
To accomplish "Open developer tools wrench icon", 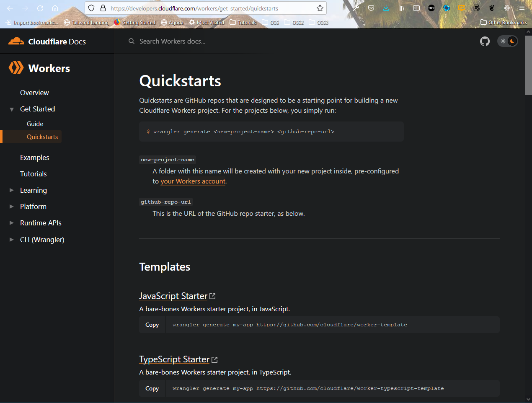I will 356,8.
